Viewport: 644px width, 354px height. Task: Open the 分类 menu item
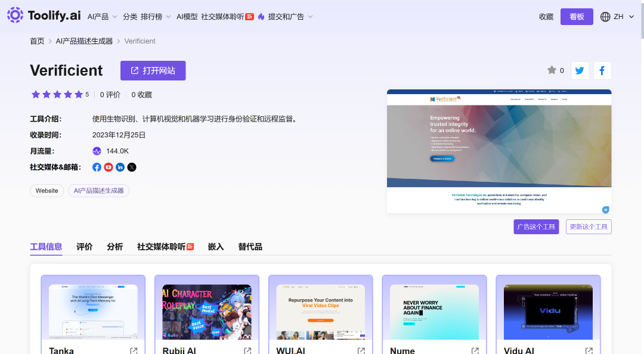130,17
